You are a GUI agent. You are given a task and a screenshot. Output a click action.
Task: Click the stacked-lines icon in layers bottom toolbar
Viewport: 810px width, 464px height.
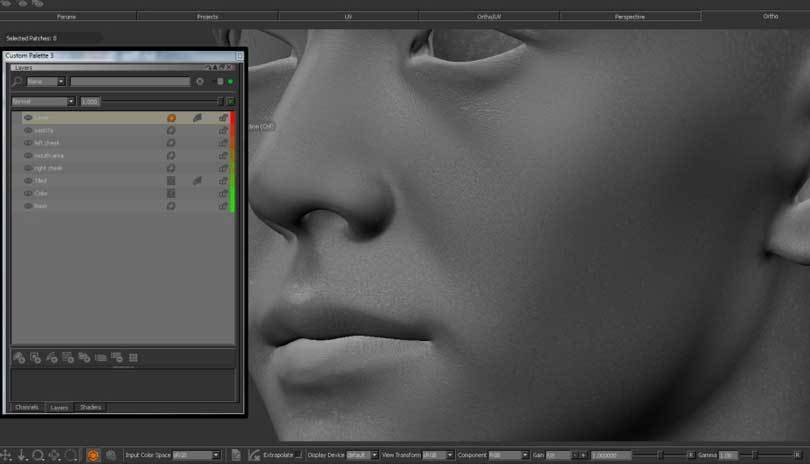tap(101, 358)
